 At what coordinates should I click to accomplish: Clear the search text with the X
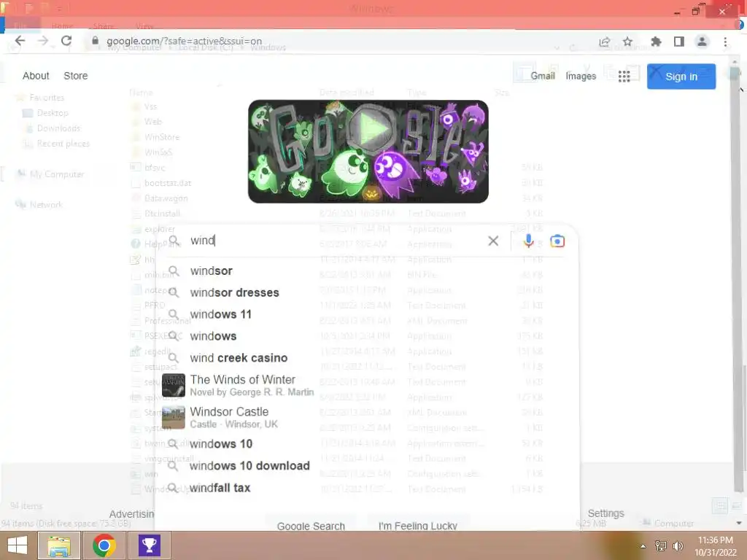[x=493, y=241]
